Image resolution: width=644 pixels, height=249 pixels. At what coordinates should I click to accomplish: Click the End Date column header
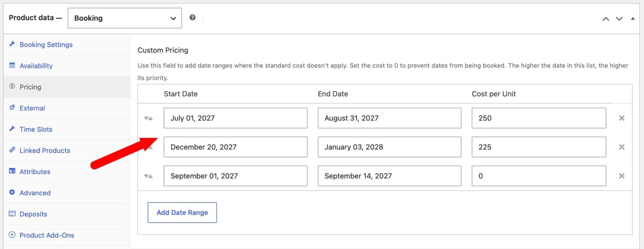pyautogui.click(x=333, y=94)
